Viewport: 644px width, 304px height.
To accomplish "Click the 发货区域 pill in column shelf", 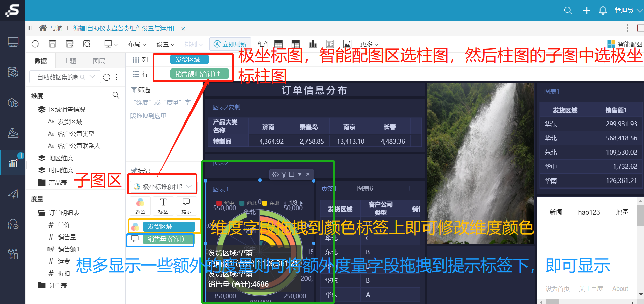I will click(x=189, y=59).
